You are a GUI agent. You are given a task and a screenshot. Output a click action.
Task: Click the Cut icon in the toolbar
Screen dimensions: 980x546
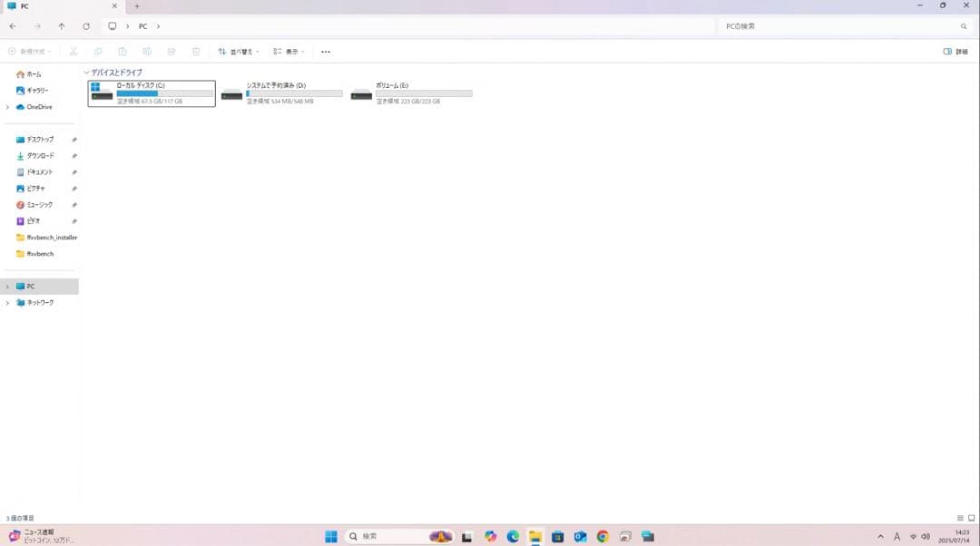click(73, 52)
